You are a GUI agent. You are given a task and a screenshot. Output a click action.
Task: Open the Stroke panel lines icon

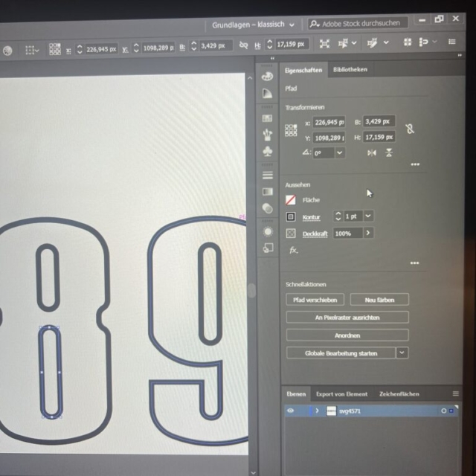point(268,175)
